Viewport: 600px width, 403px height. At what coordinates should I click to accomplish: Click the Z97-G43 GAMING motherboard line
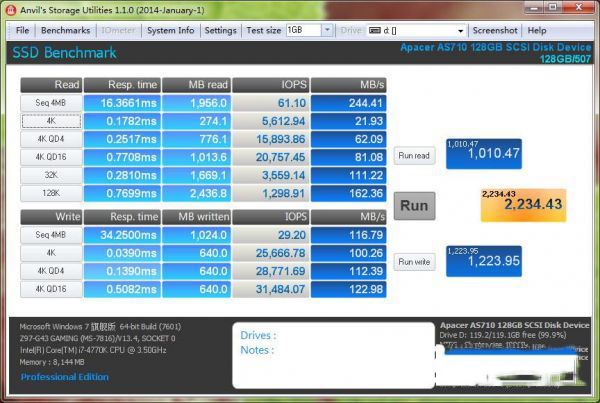(x=98, y=338)
